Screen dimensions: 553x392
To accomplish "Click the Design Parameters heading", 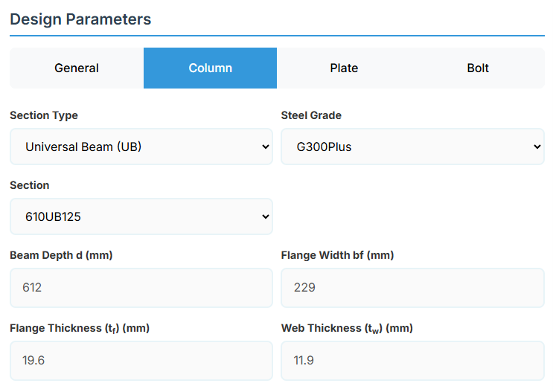I will pos(80,19).
